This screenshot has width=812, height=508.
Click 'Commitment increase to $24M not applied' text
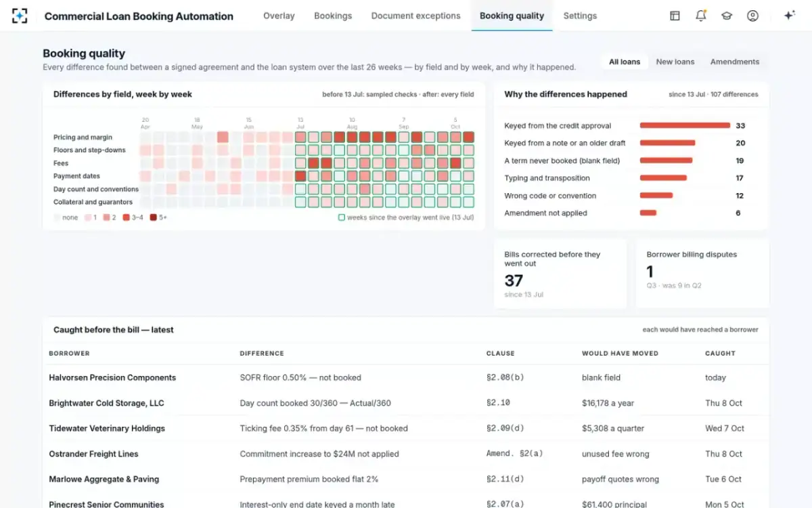tap(319, 454)
